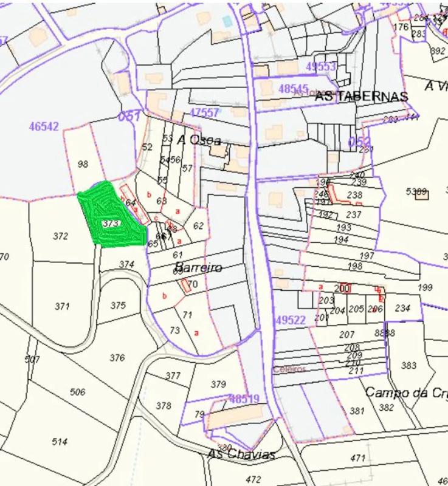448x486 pixels.
Task: Select parcel 383 on the right
Action: [x=409, y=365]
